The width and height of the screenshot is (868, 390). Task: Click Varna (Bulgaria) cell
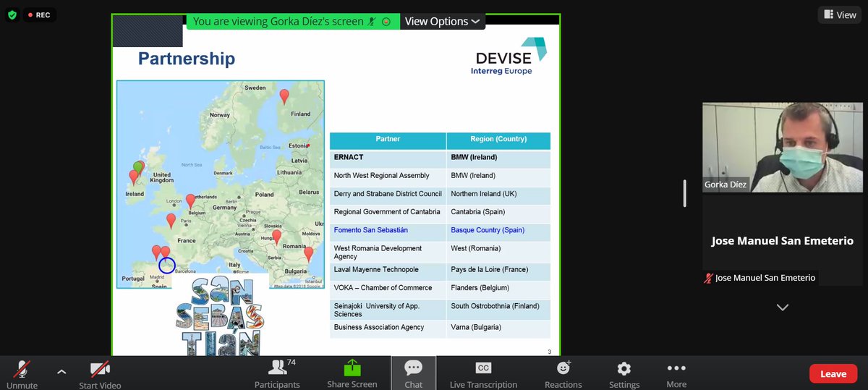coord(498,328)
